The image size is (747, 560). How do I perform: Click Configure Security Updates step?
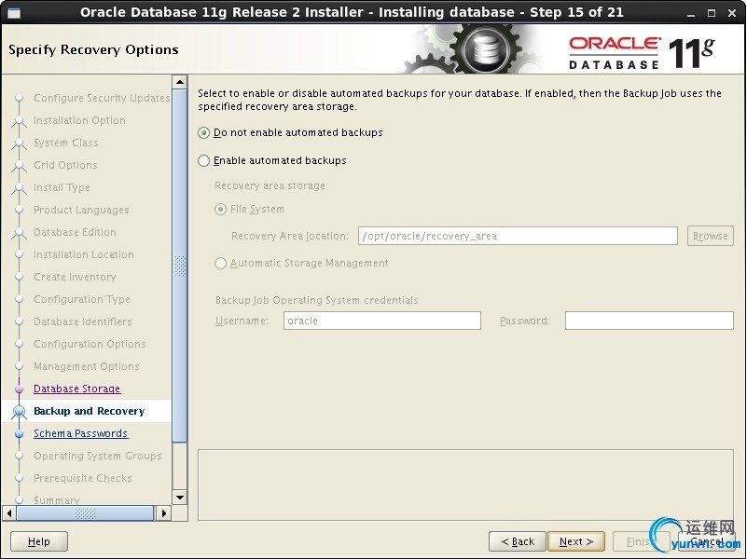tap(102, 98)
